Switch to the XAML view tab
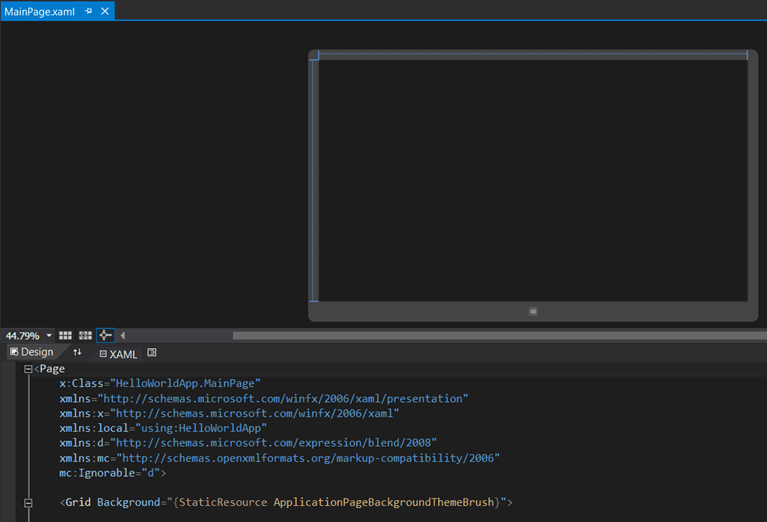This screenshot has height=522, width=767. (118, 354)
